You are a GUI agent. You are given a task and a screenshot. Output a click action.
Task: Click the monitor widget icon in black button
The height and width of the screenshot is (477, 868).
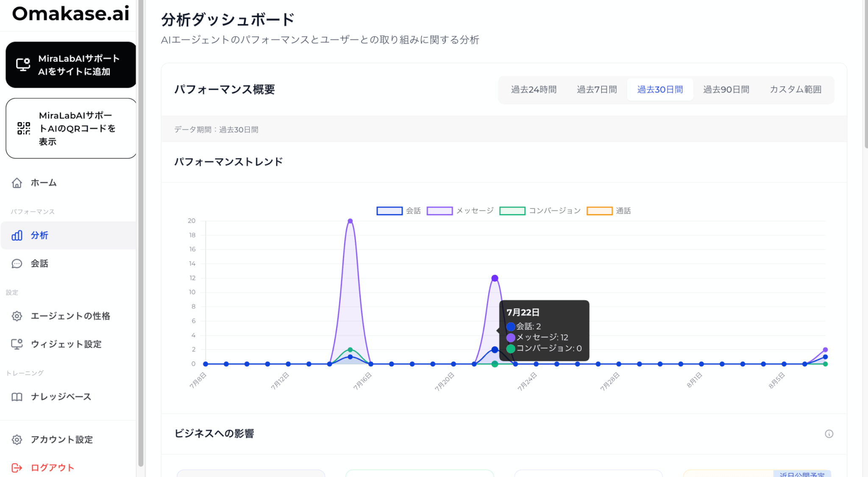tap(23, 64)
